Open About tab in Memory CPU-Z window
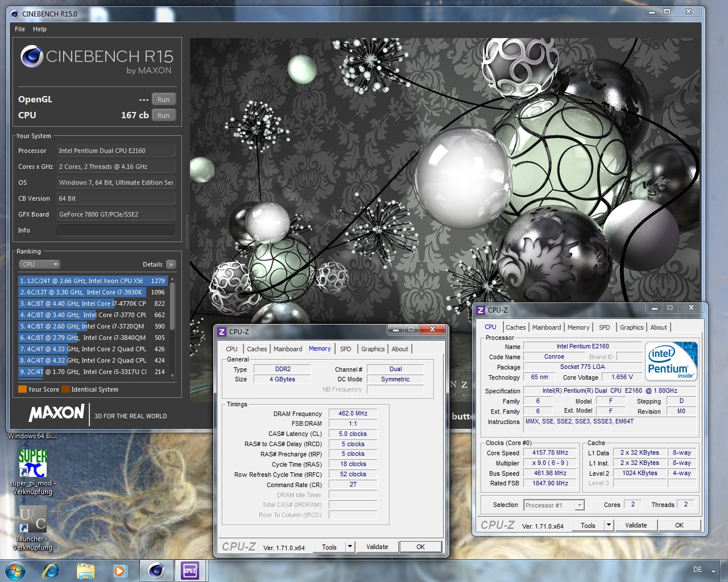728x582 pixels. pyautogui.click(x=400, y=349)
